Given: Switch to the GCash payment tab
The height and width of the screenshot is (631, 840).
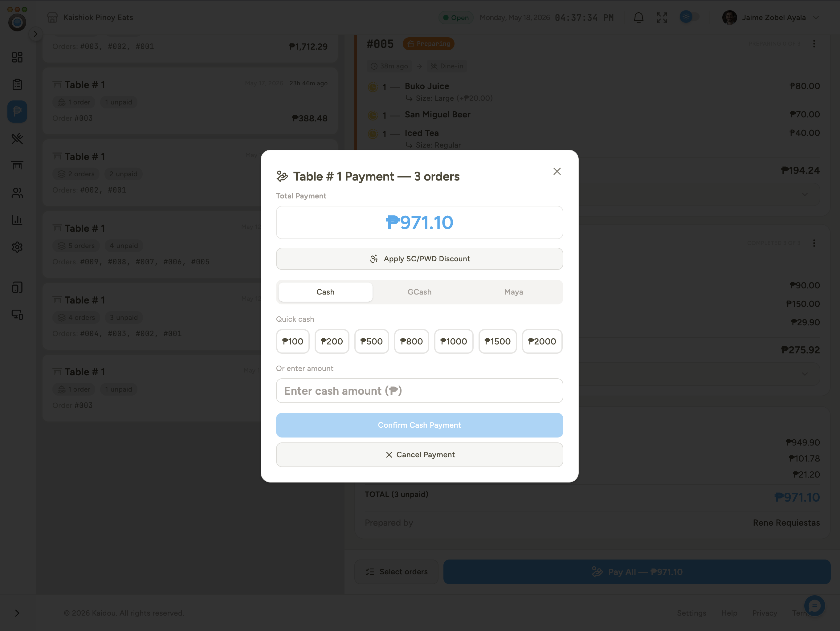Looking at the screenshot, I should coord(419,291).
